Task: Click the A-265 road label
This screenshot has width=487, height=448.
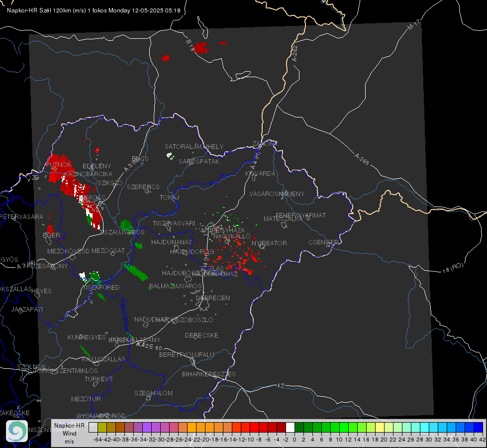Action: tap(362, 159)
